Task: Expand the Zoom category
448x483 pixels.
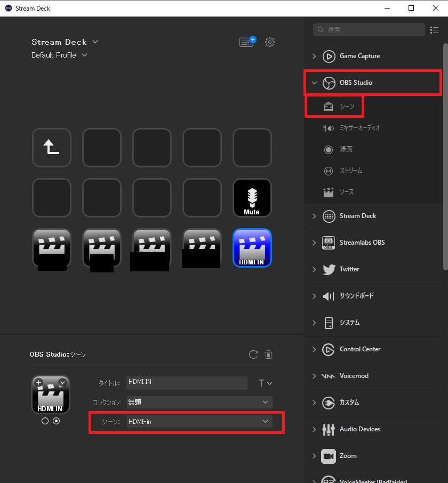Action: pyautogui.click(x=314, y=456)
